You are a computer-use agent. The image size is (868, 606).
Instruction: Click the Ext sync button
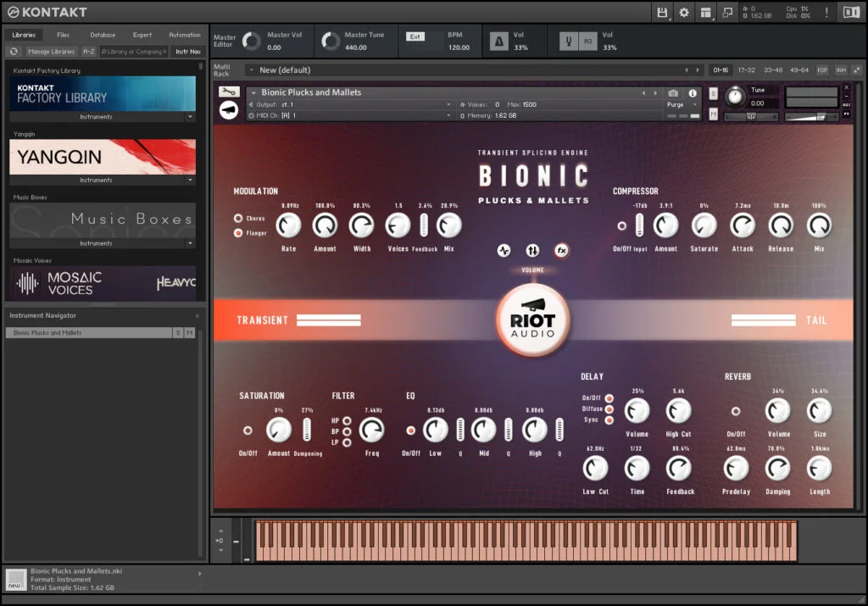click(415, 36)
